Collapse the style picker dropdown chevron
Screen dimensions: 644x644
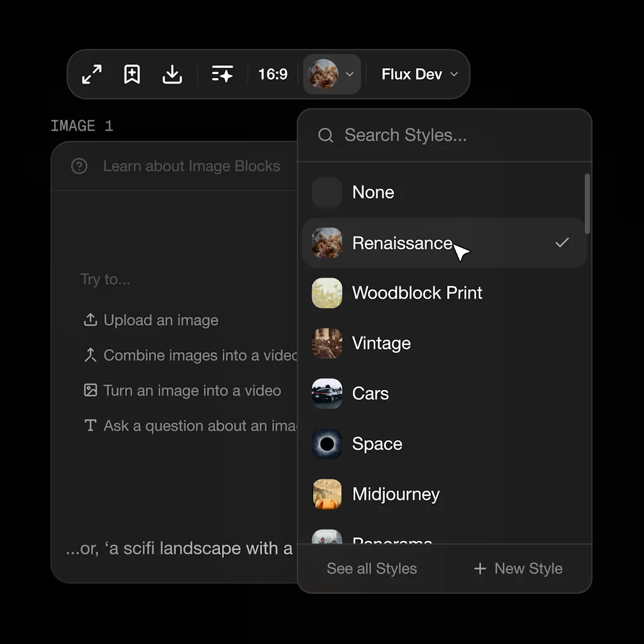coord(350,74)
